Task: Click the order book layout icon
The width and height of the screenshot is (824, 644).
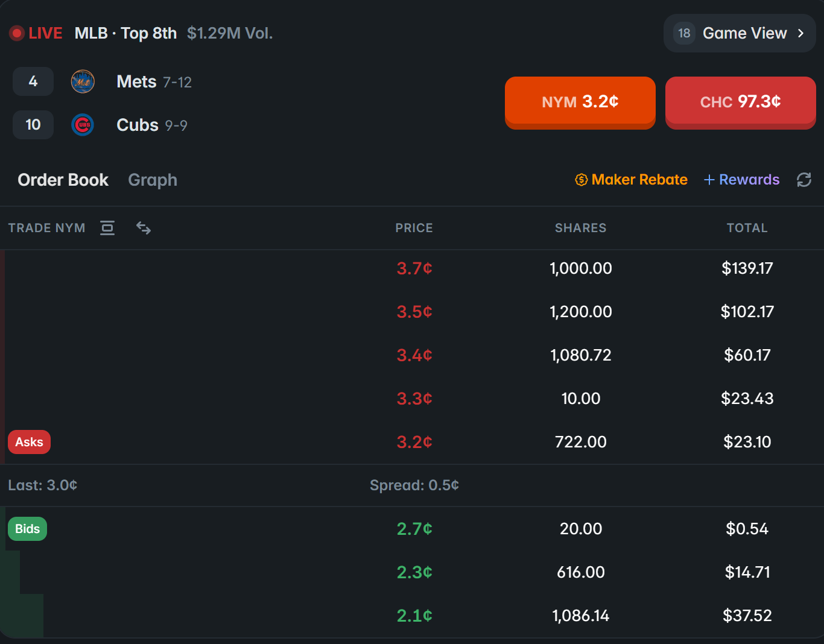Action: click(x=107, y=228)
